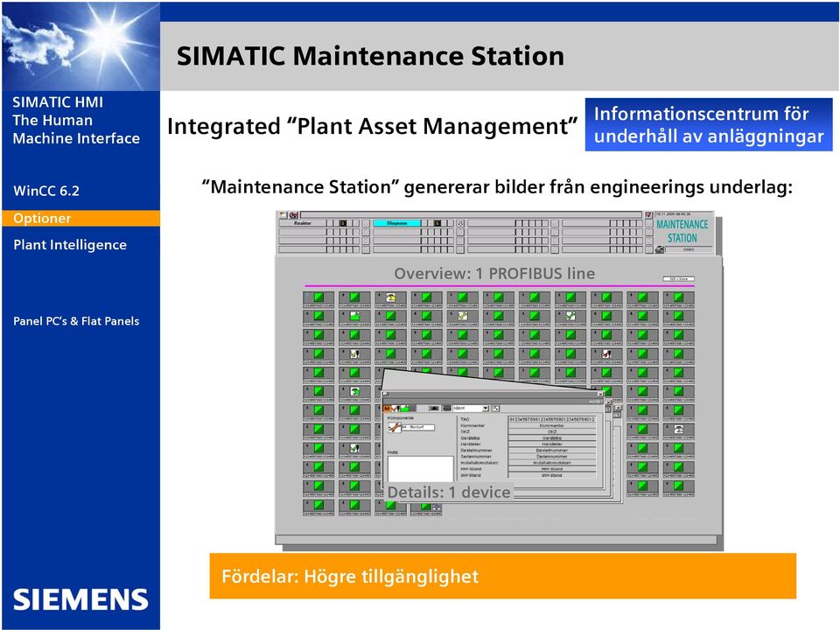The height and width of the screenshot is (630, 840).
Task: Click the Komponente wrench icon
Action: click(x=395, y=428)
